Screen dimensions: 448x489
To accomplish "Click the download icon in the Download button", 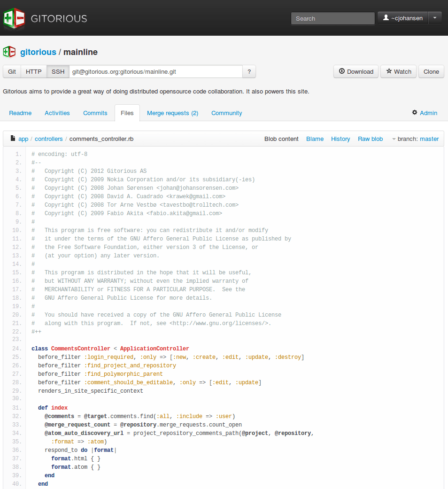I will coord(342,71).
